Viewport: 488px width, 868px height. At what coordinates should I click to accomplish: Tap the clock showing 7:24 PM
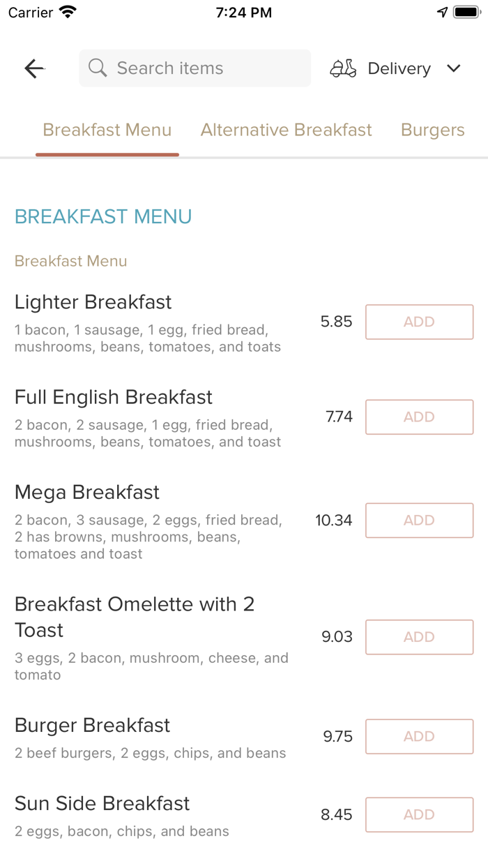[243, 12]
